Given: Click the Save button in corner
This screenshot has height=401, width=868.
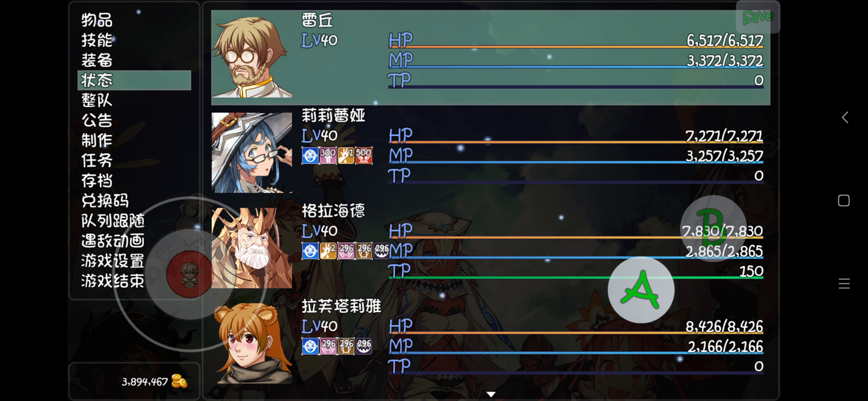Looking at the screenshot, I should (x=758, y=17).
